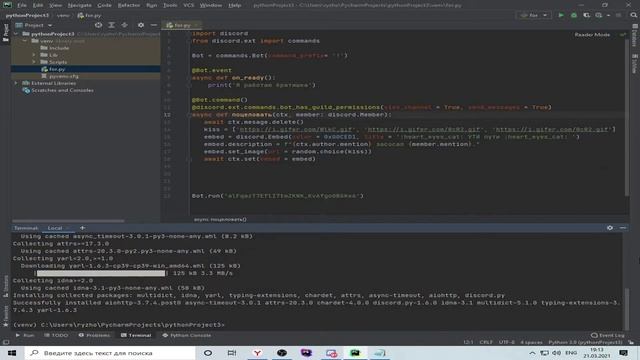Image resolution: width=640 pixels, height=360 pixels.
Task: Open run configuration 'fox' dropdown
Action: pyautogui.click(x=533, y=15)
